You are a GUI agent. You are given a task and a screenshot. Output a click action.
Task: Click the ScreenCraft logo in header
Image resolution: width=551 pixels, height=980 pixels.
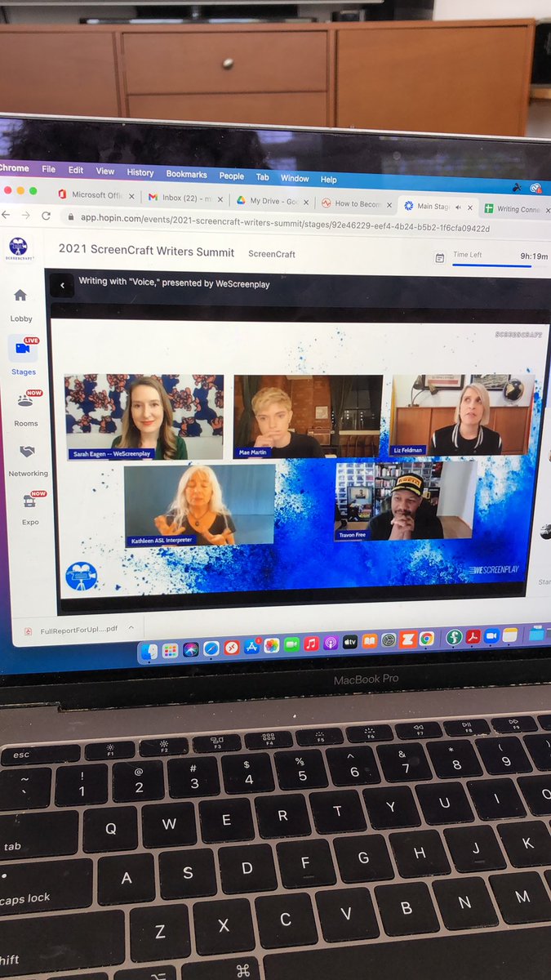click(19, 247)
